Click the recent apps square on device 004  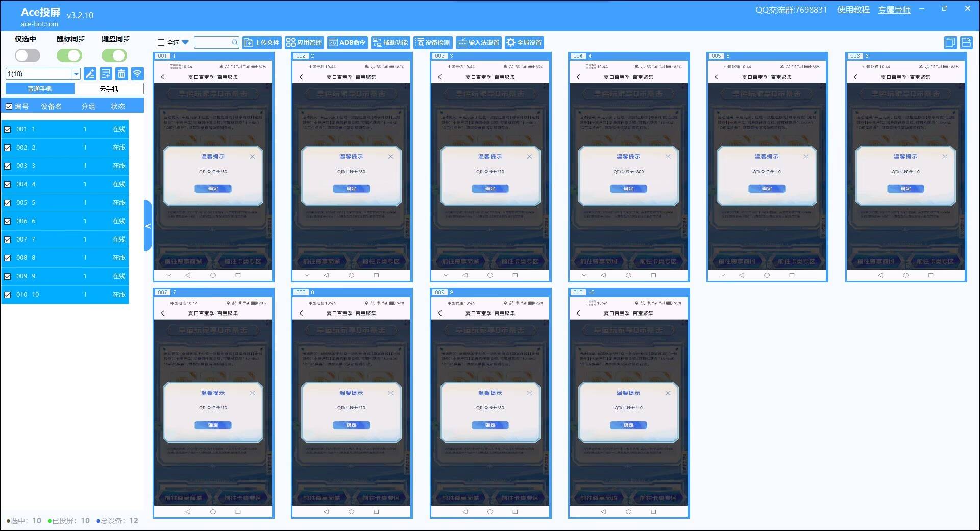653,275
